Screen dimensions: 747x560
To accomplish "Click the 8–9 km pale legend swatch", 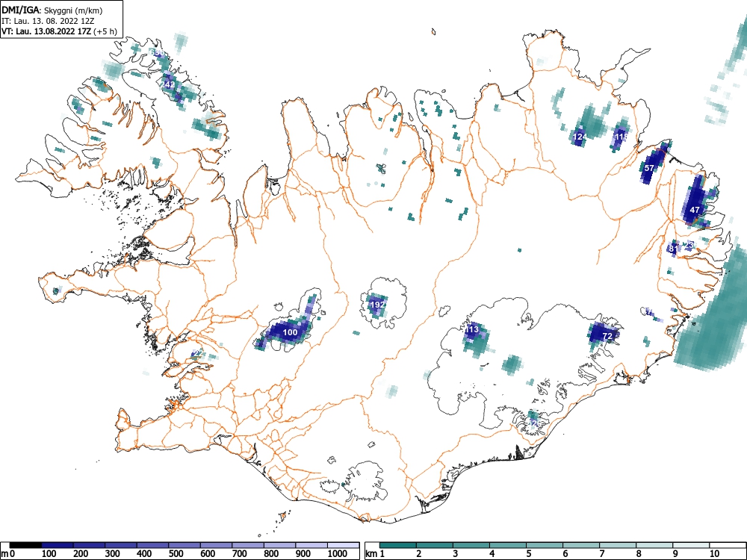I will tap(654, 545).
